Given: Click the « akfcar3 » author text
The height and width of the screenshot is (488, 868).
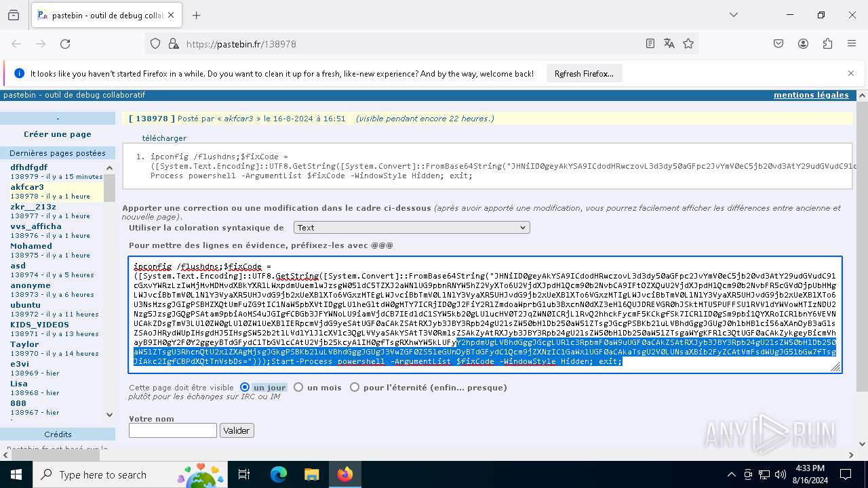Looking at the screenshot, I should click(238, 119).
